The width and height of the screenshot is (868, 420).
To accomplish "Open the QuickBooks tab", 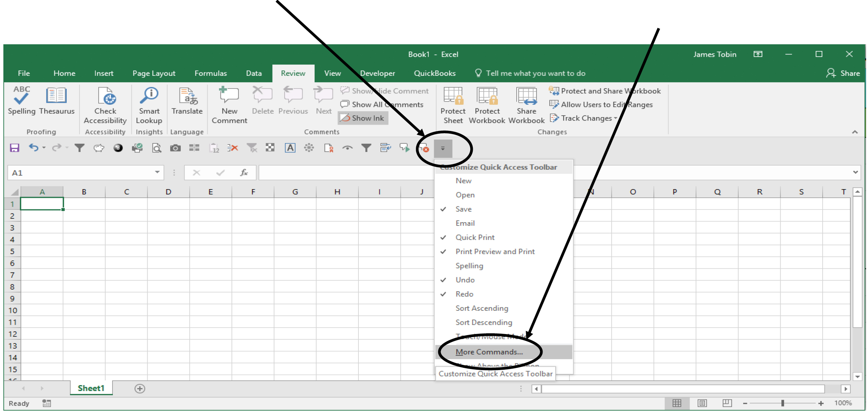I will tap(435, 73).
